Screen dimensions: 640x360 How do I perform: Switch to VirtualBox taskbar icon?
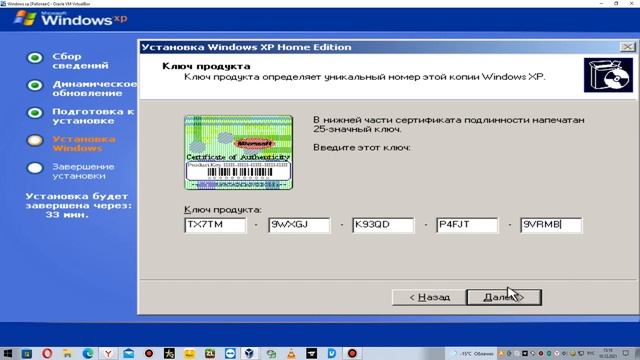pyautogui.click(x=250, y=353)
